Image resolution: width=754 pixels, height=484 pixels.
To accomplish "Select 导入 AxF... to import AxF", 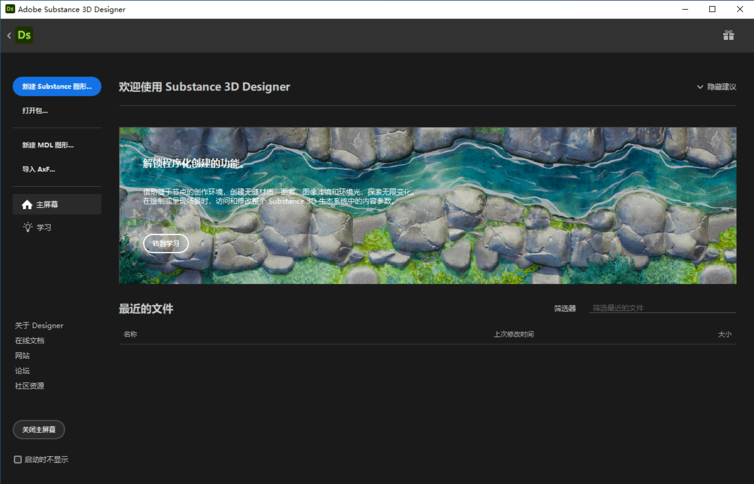I will click(38, 169).
